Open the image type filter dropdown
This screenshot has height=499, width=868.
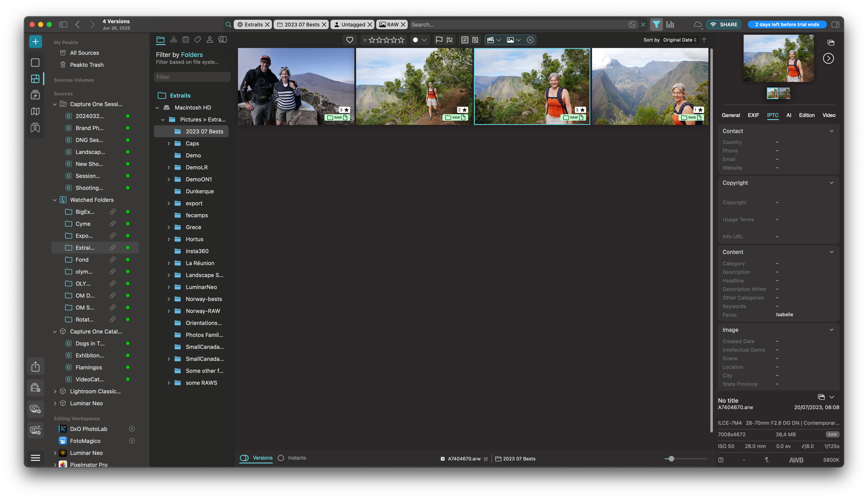(x=513, y=40)
